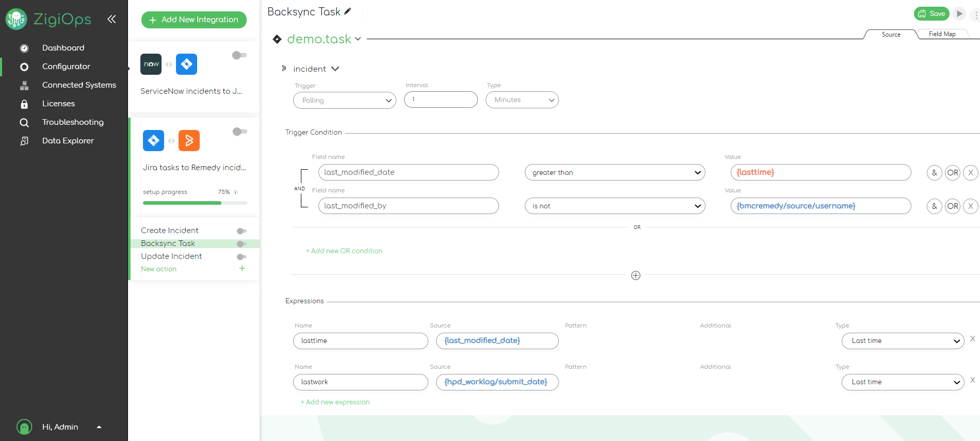Click the Jira icon in ServiceNow integration
This screenshot has width=980, height=441.
186,64
